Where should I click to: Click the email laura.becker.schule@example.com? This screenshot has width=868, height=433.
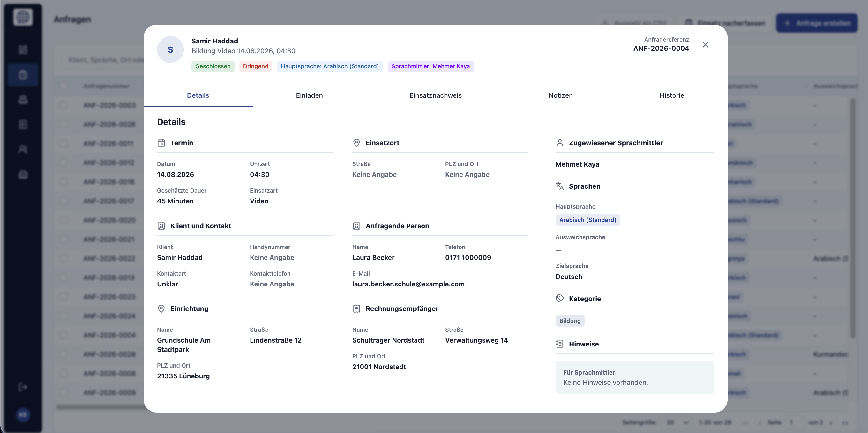point(408,284)
